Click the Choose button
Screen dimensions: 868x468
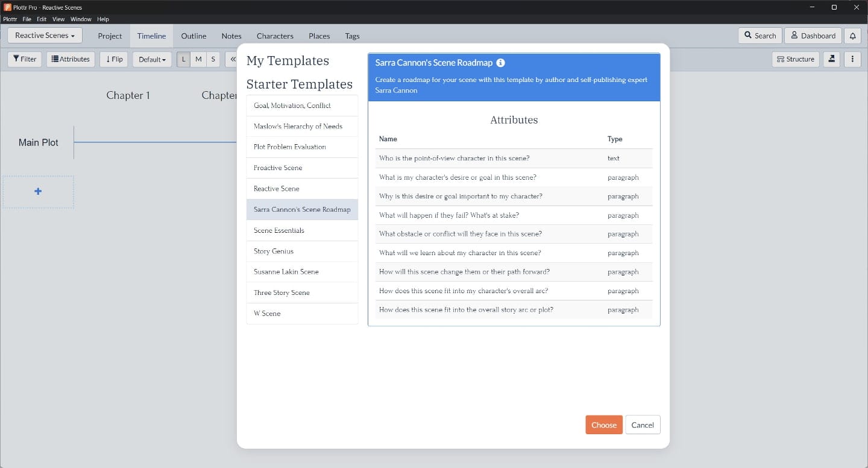pyautogui.click(x=604, y=425)
